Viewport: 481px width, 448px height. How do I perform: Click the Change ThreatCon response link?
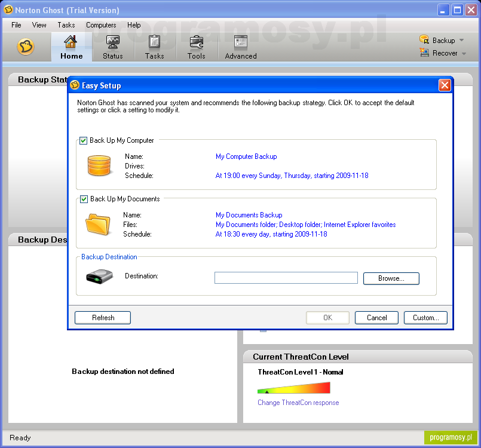(x=298, y=403)
